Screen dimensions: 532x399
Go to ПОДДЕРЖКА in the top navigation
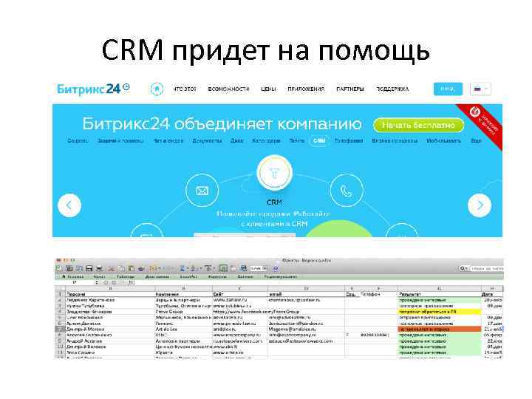(x=392, y=89)
